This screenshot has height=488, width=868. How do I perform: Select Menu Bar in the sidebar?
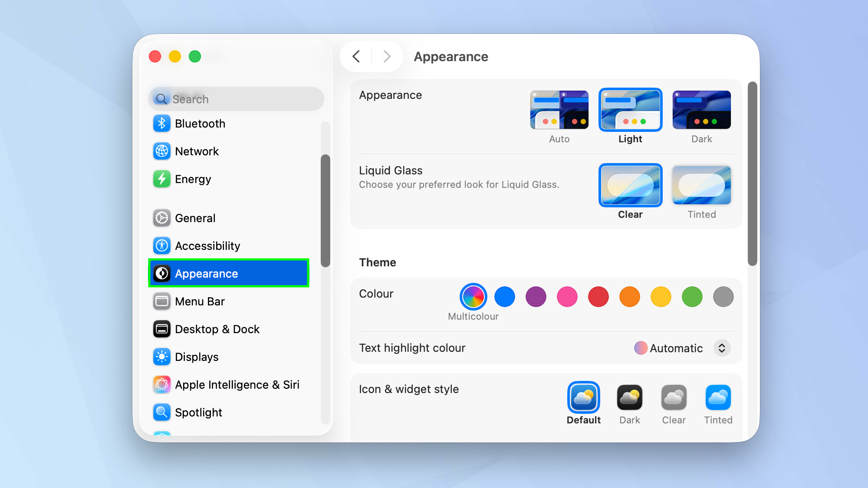(x=200, y=301)
